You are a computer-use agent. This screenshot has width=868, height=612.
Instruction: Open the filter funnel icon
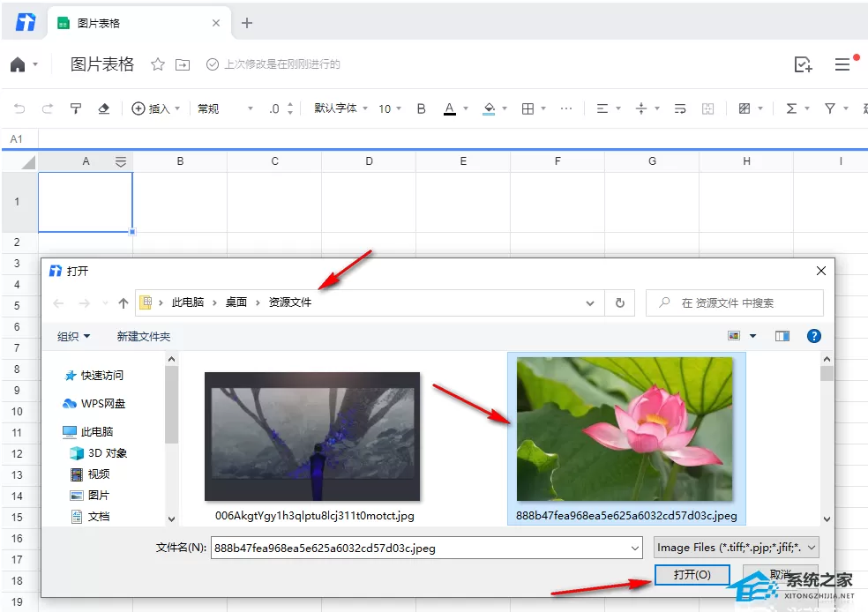click(x=830, y=108)
